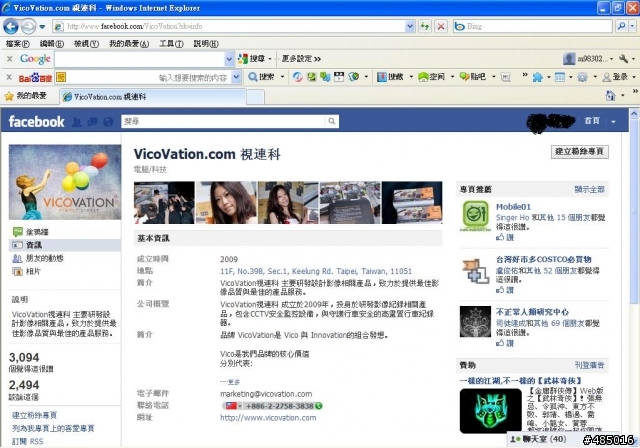Click the Mobile01 page icon
Screen dimensions: 640x448
point(475,216)
